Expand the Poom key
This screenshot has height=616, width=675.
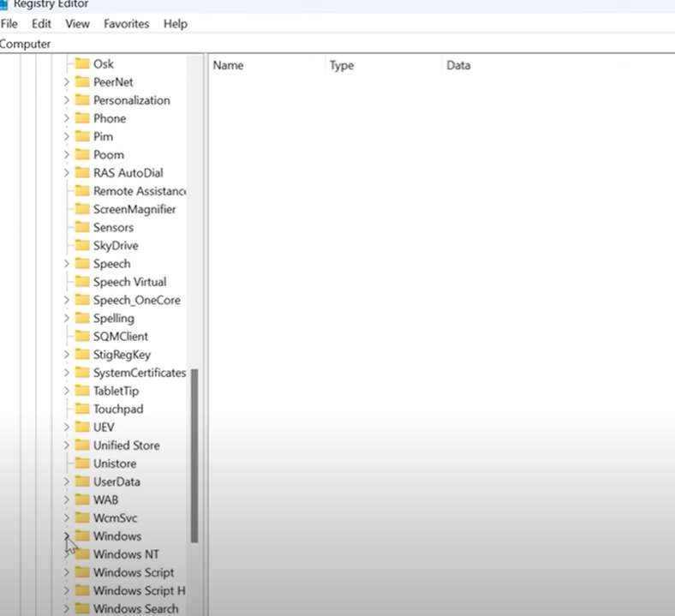(66, 154)
